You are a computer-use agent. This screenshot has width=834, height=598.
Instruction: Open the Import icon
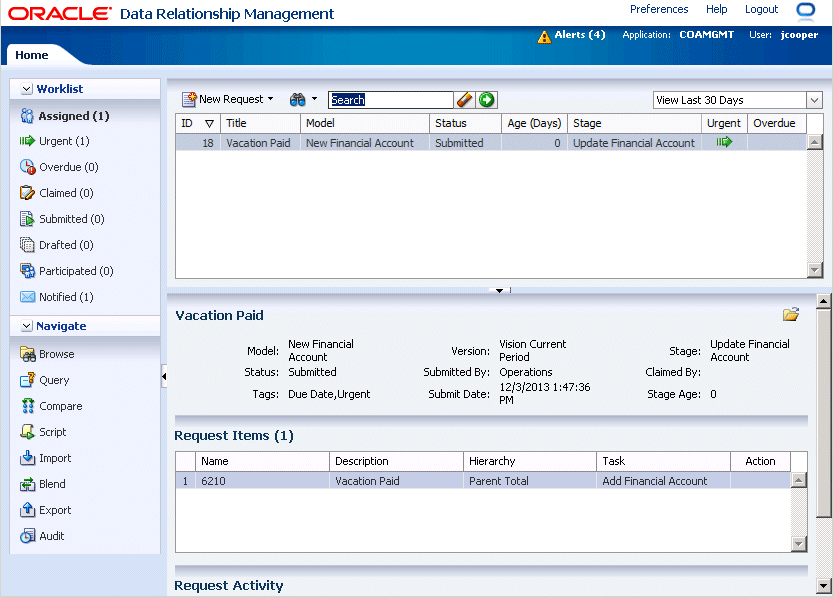coord(27,458)
